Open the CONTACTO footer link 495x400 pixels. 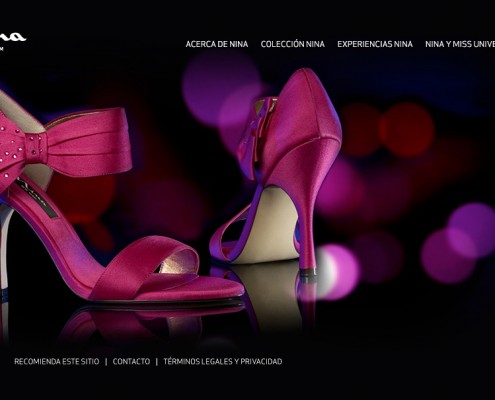pyautogui.click(x=131, y=361)
